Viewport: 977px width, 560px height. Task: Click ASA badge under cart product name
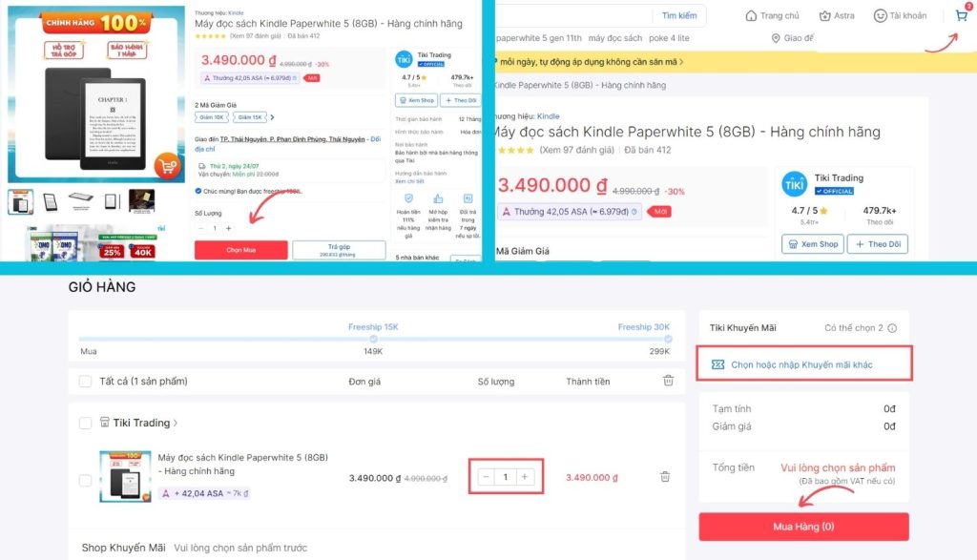click(x=206, y=493)
